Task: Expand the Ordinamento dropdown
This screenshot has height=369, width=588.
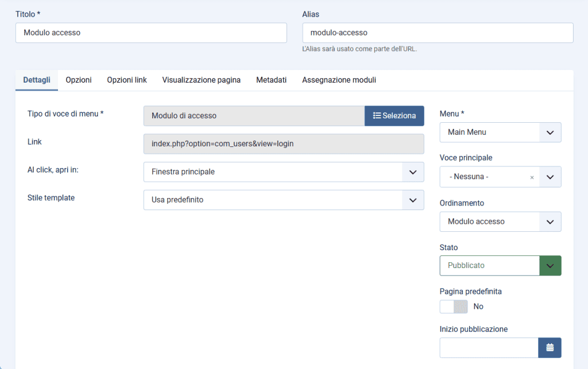Action: (500, 222)
